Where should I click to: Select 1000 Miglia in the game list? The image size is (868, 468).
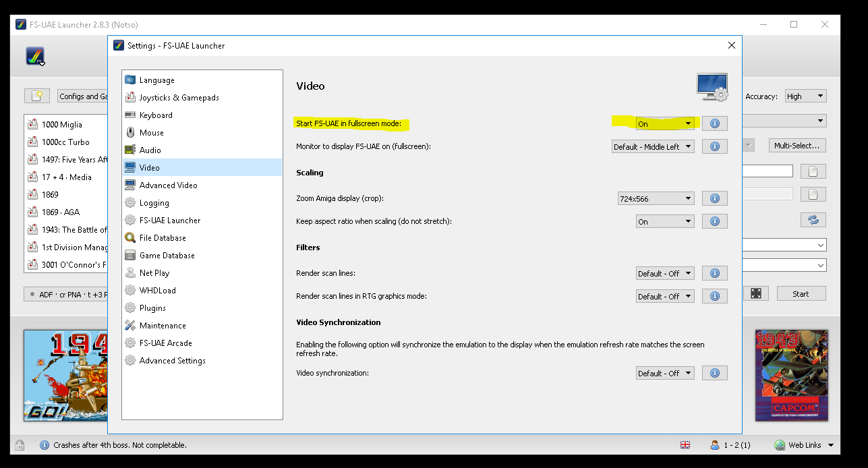[x=66, y=125]
